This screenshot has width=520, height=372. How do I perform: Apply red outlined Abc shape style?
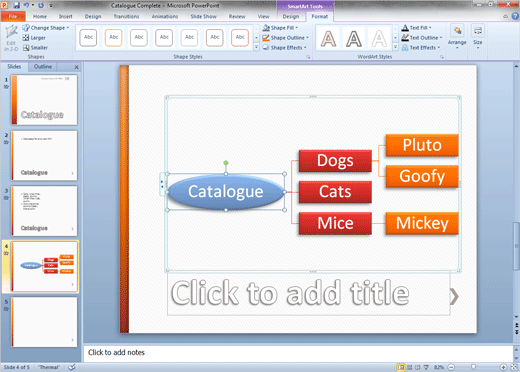pyautogui.click(x=240, y=37)
